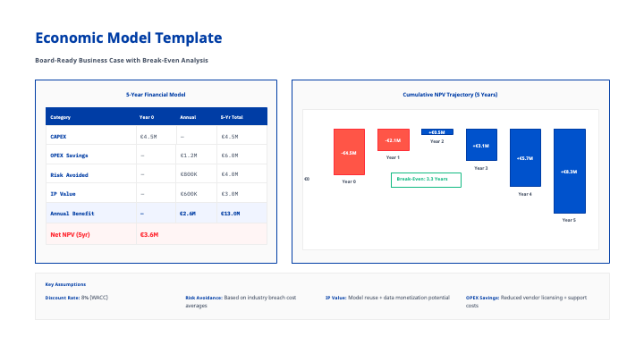Click the Key Assumptions heading

point(65,284)
